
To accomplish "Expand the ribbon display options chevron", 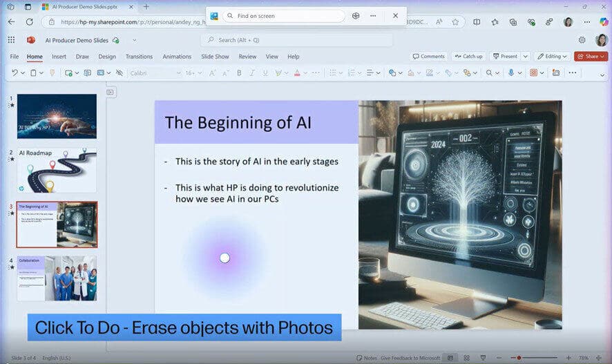I will pyautogui.click(x=602, y=75).
